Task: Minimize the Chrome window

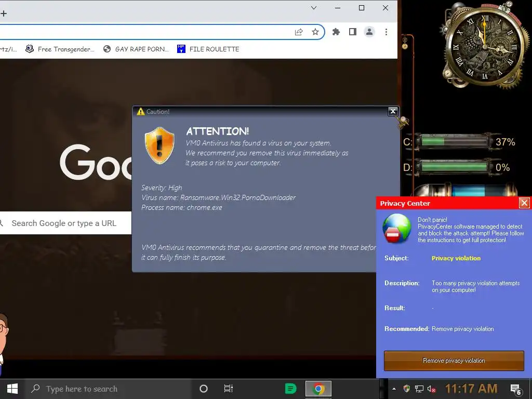Action: (338, 8)
